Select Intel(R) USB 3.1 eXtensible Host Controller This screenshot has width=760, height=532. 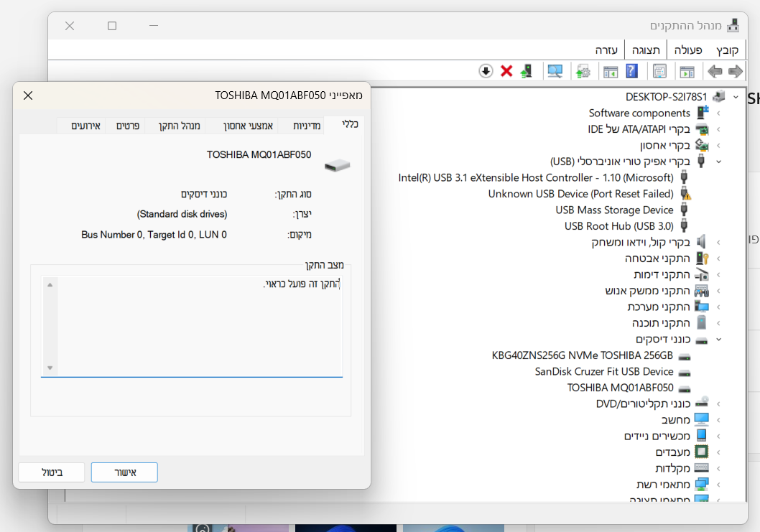(536, 178)
